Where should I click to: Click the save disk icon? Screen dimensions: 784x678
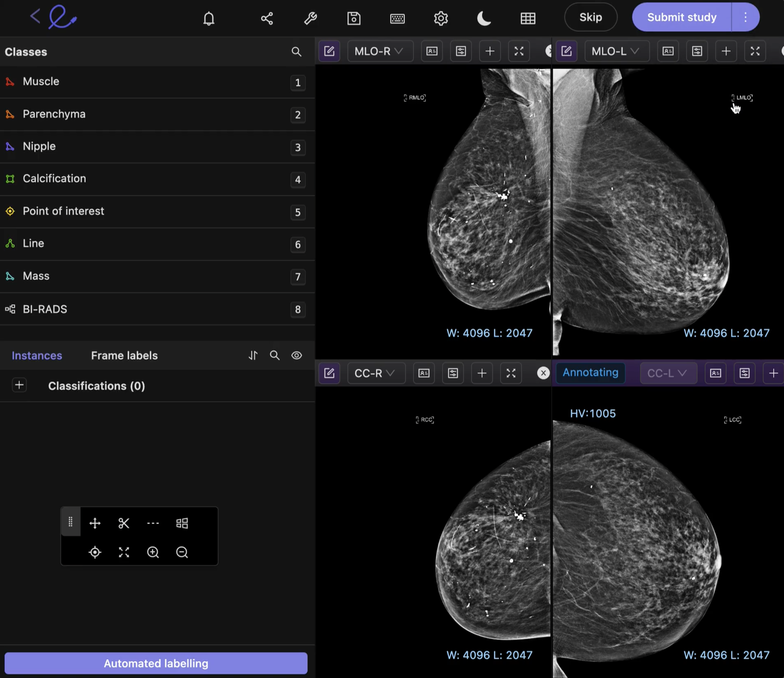354,18
